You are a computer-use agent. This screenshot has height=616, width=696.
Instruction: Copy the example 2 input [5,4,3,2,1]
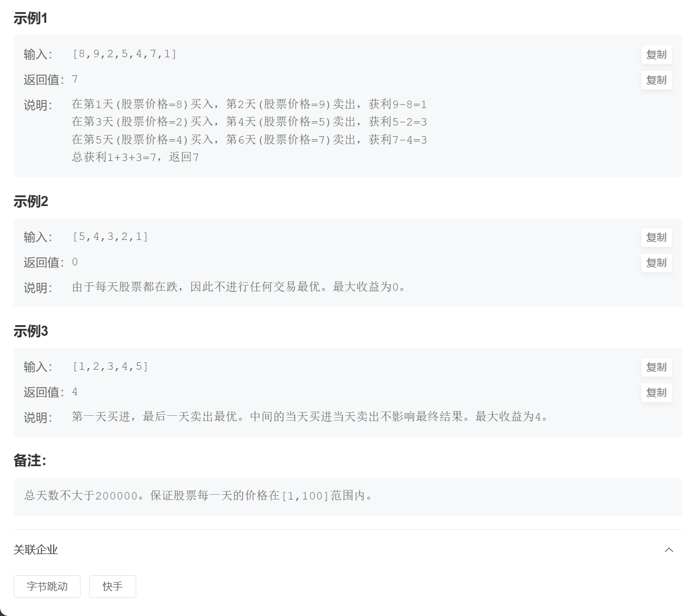tap(656, 237)
